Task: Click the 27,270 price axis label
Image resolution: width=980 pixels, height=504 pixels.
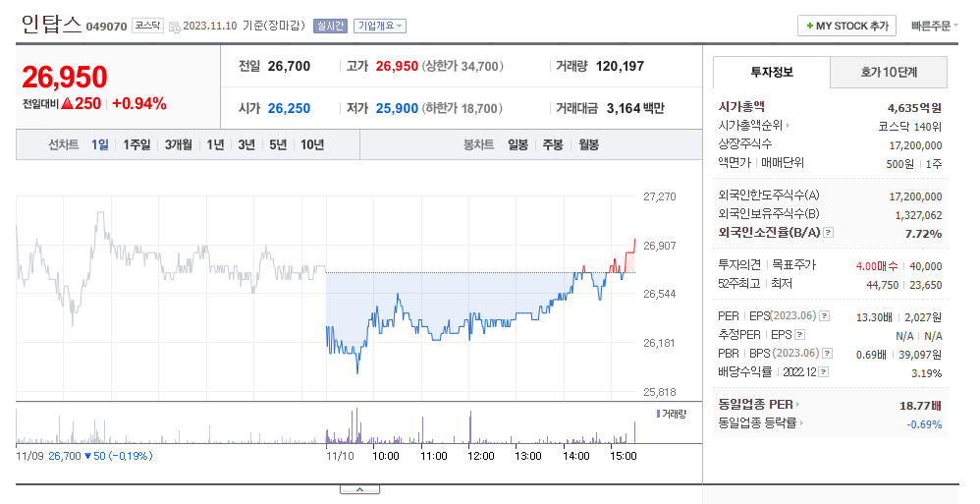Action: tap(659, 196)
